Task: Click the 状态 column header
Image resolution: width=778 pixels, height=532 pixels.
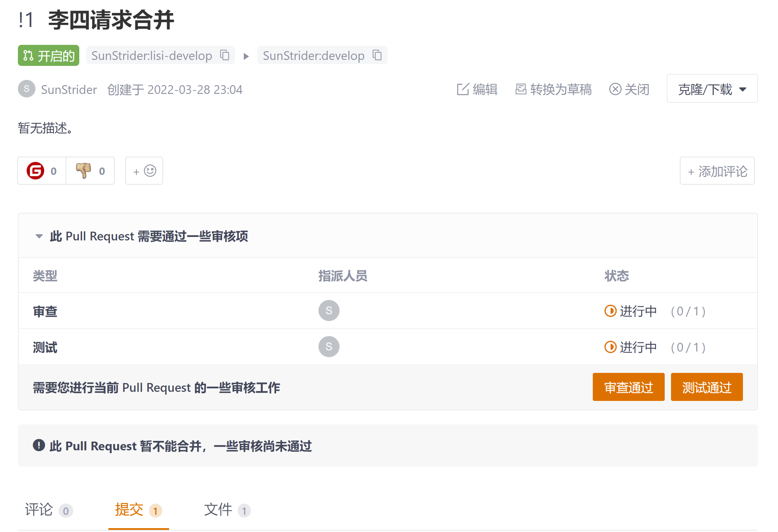Action: point(617,276)
